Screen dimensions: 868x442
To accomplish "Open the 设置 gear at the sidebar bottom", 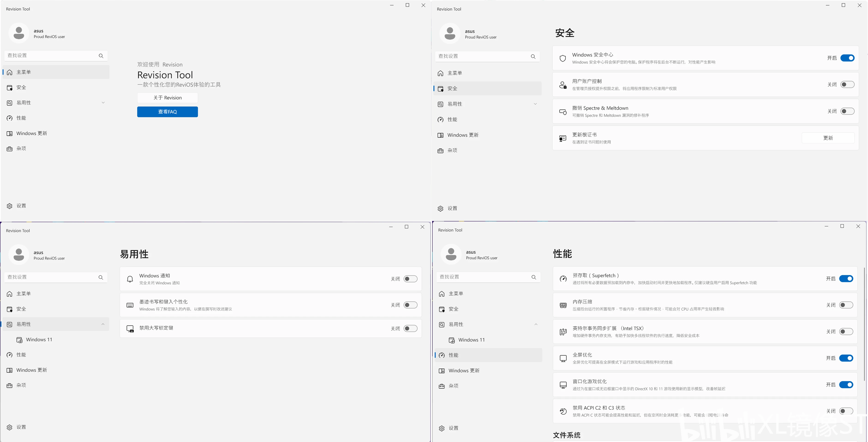I will (21, 206).
